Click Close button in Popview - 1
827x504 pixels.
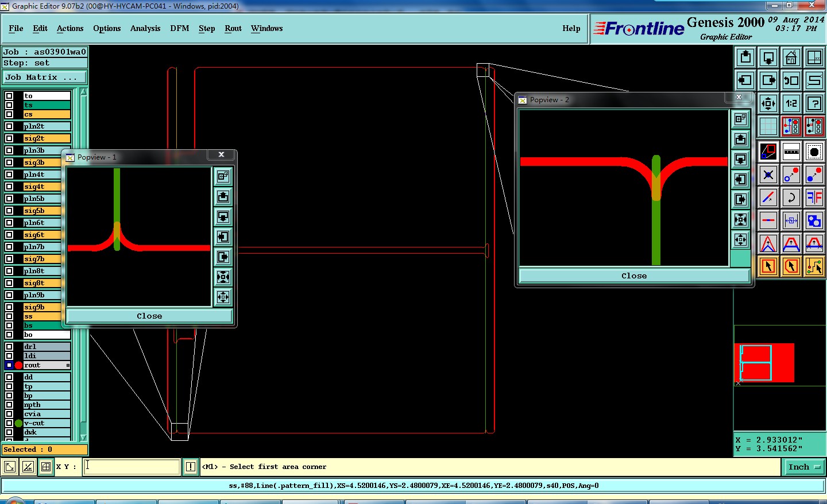point(149,316)
